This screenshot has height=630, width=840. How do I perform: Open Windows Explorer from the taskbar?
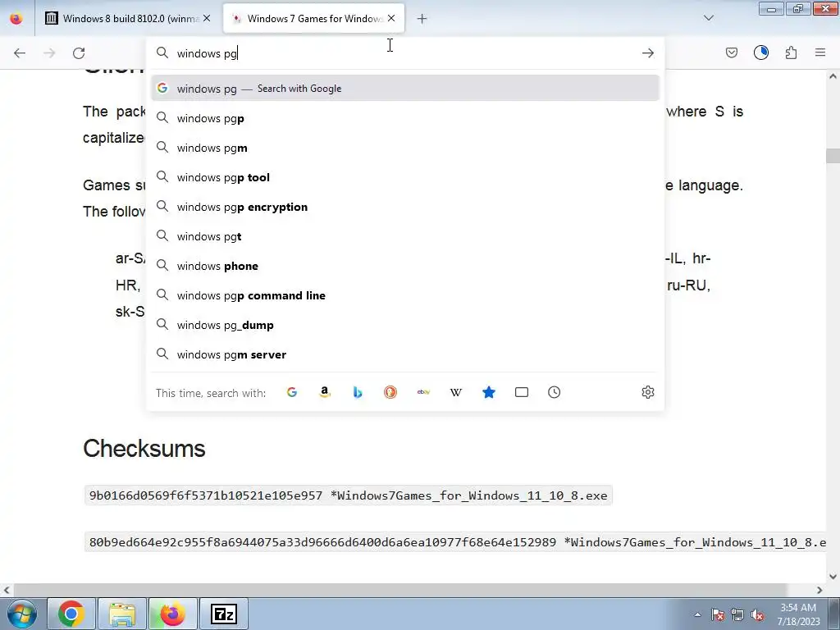(x=122, y=614)
